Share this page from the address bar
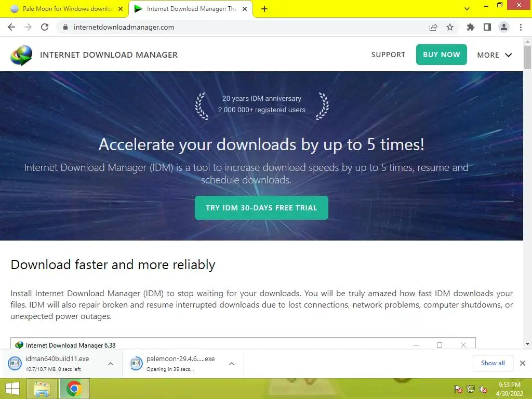This screenshot has height=399, width=532. tap(433, 27)
